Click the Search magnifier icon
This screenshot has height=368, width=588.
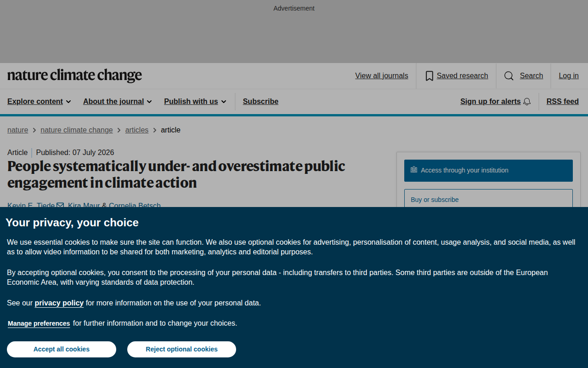[509, 76]
